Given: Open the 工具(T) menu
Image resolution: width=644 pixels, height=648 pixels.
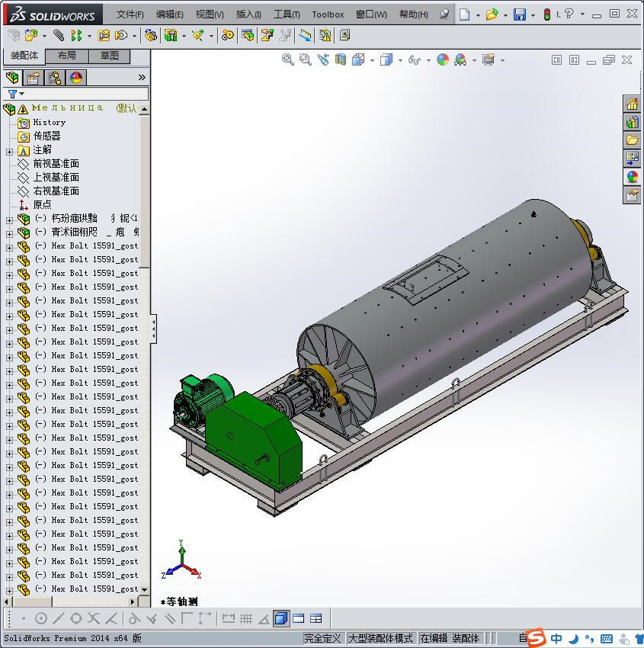Looking at the screenshot, I should pos(287,14).
